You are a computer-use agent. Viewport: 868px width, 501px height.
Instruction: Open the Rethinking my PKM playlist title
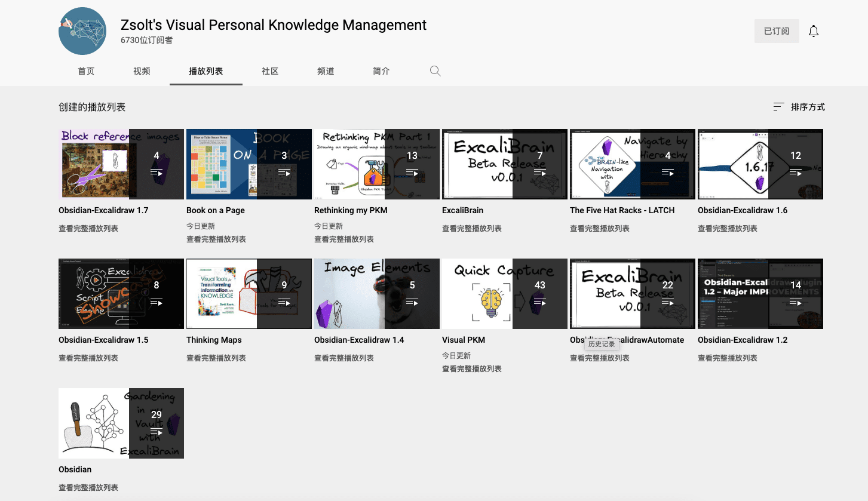pyautogui.click(x=351, y=210)
